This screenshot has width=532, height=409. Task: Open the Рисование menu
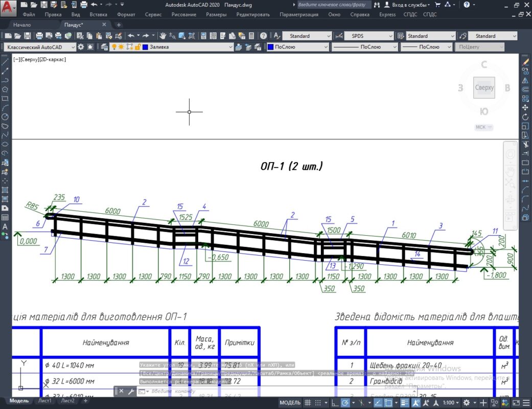[x=183, y=14]
